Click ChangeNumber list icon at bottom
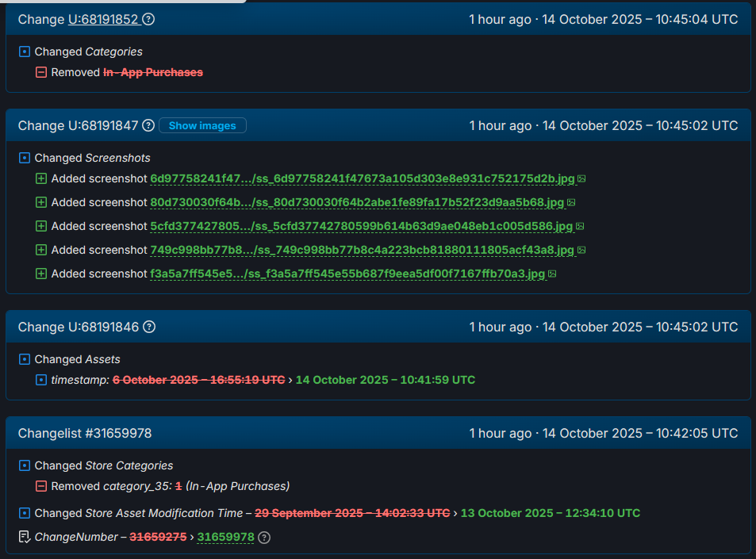This screenshot has height=559, width=756. pyautogui.click(x=25, y=537)
